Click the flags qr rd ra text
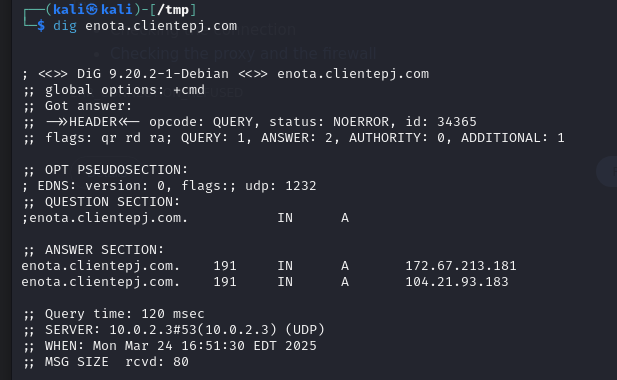The image size is (617, 380). click(109, 138)
